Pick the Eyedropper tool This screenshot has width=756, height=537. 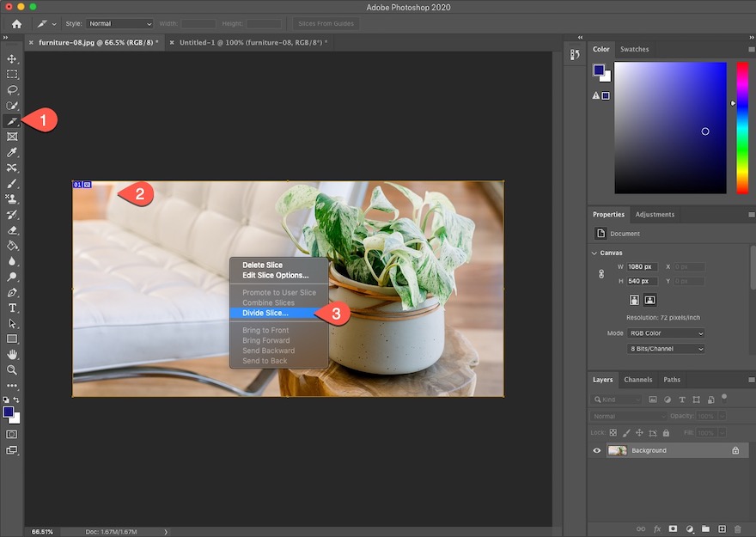click(12, 152)
